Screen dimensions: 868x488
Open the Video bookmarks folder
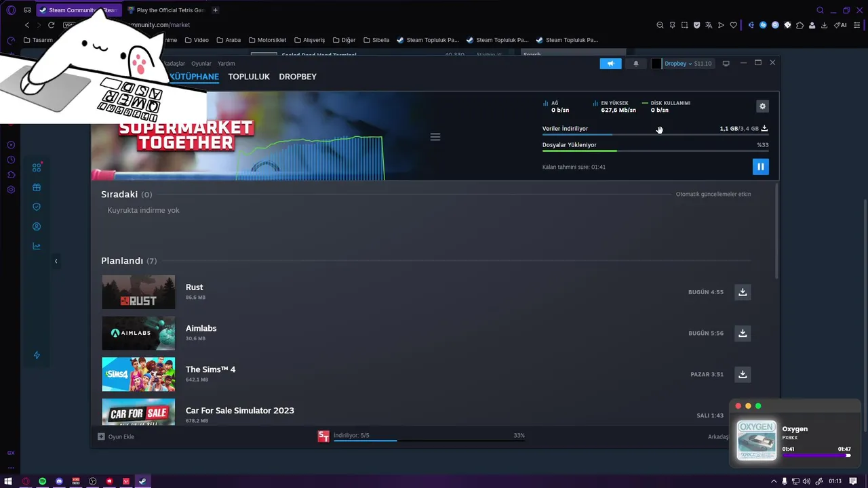click(197, 40)
